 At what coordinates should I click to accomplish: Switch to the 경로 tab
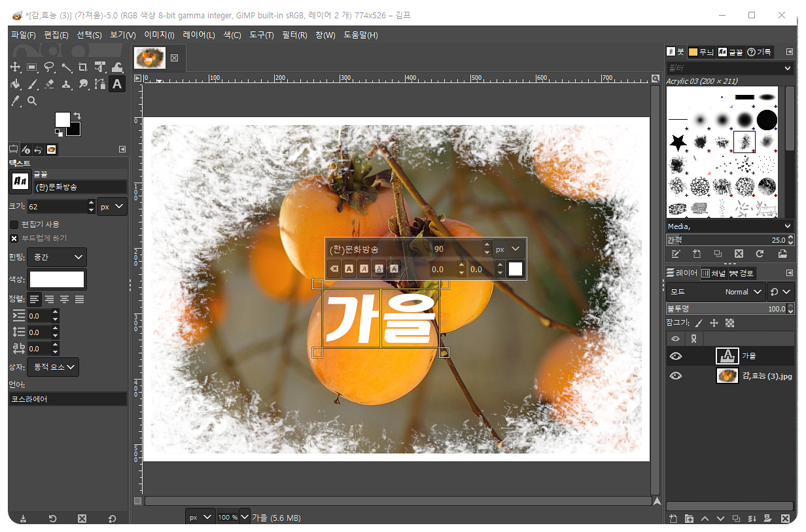(x=741, y=273)
